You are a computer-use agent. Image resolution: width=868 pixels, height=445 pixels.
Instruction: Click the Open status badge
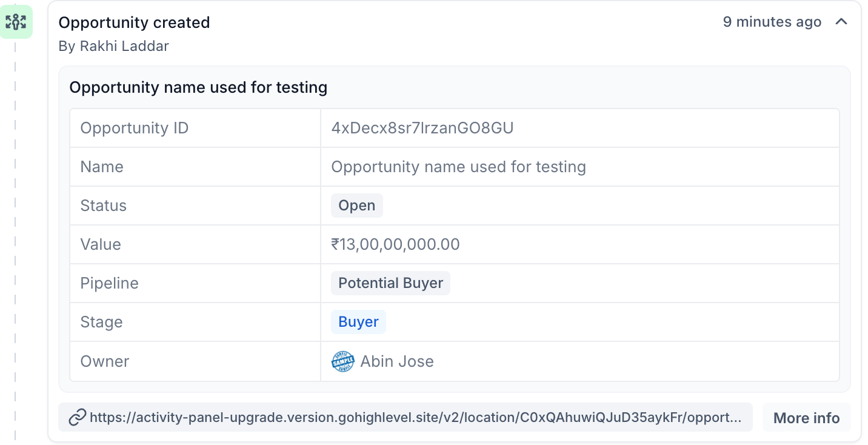coord(357,206)
